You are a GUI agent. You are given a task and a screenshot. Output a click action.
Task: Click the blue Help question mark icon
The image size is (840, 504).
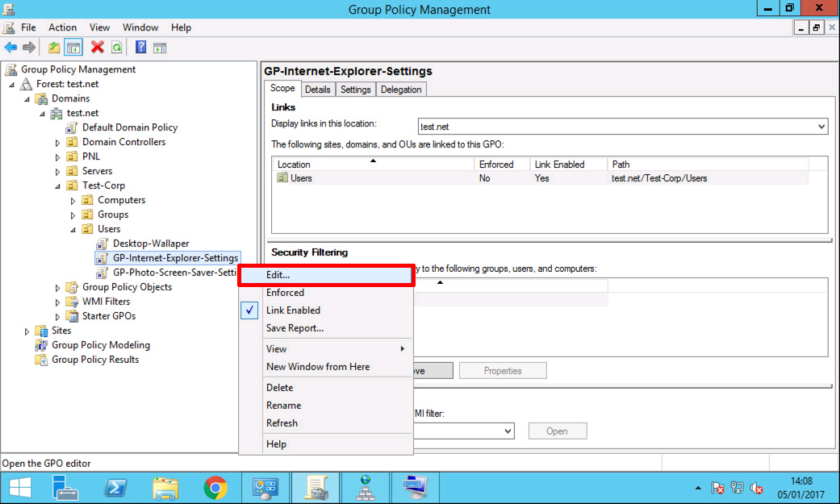coord(141,48)
